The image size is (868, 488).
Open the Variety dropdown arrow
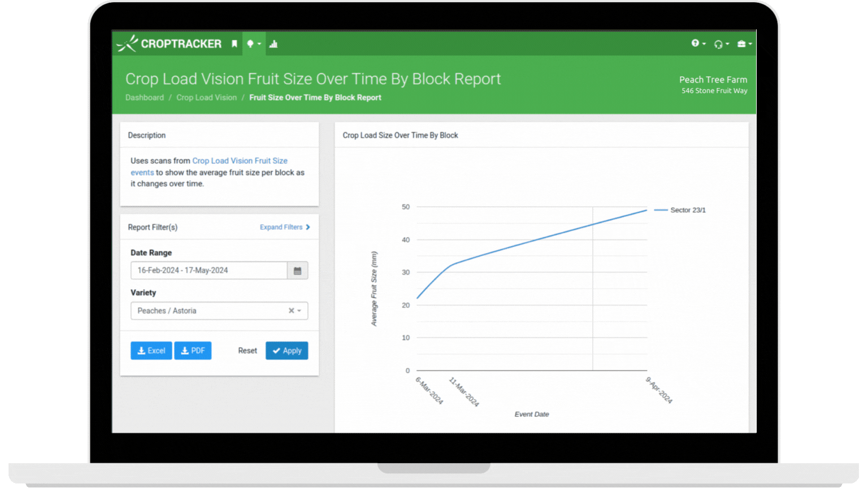pyautogui.click(x=300, y=311)
